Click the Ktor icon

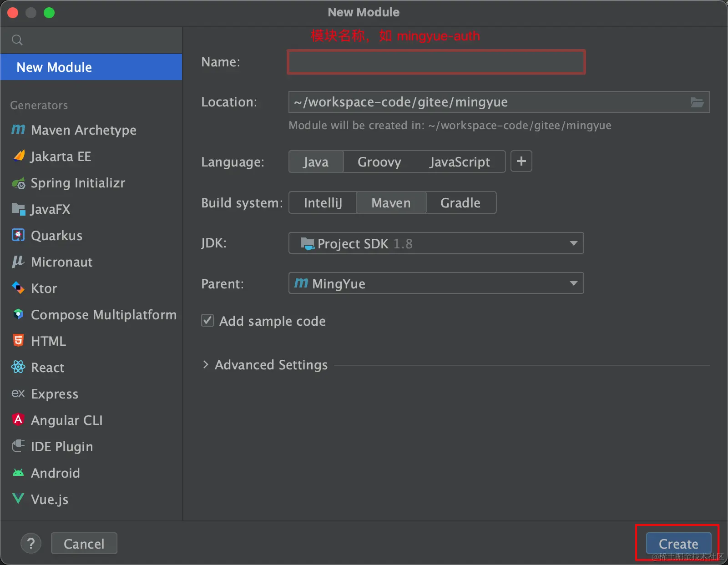(18, 288)
